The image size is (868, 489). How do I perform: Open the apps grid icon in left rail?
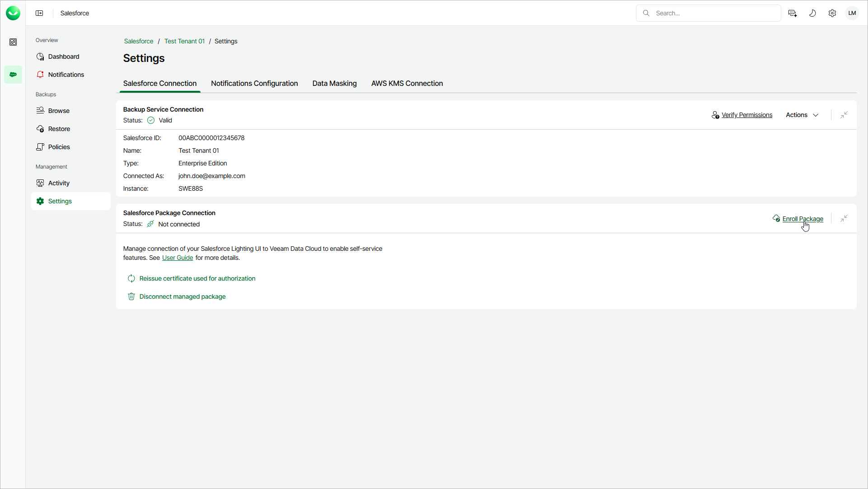pyautogui.click(x=13, y=42)
